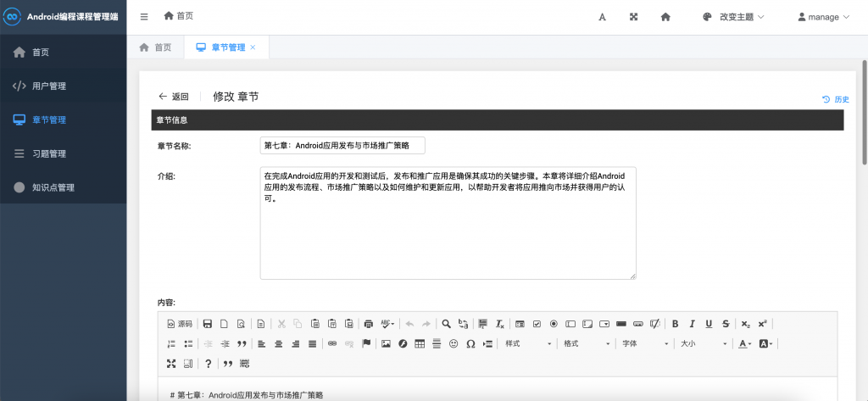Center align text in editor
The image size is (868, 401).
pyautogui.click(x=278, y=344)
